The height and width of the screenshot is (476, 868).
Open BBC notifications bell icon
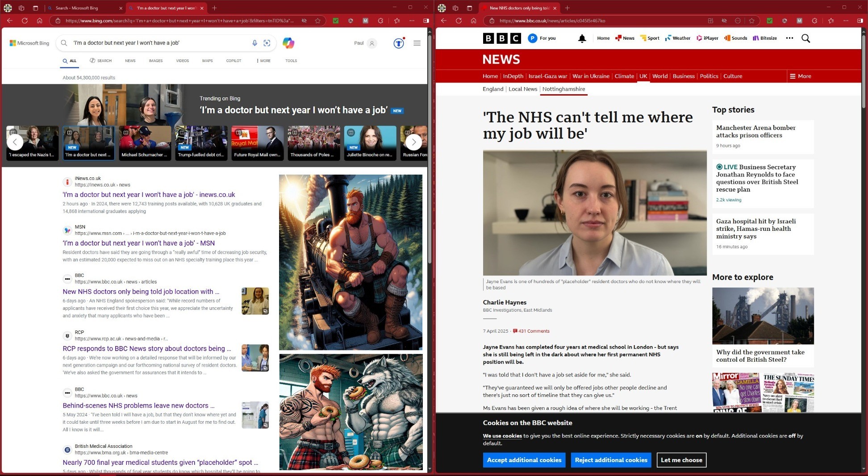point(582,38)
